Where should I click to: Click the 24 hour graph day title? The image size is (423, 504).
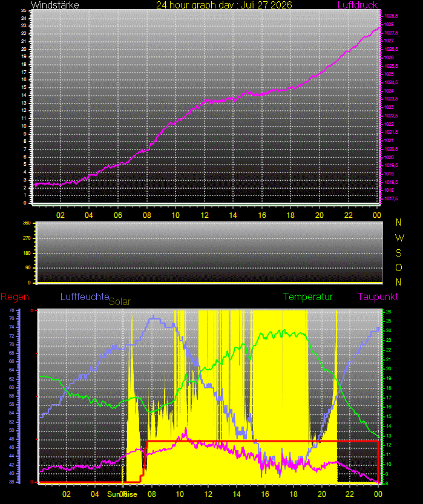tap(224, 5)
